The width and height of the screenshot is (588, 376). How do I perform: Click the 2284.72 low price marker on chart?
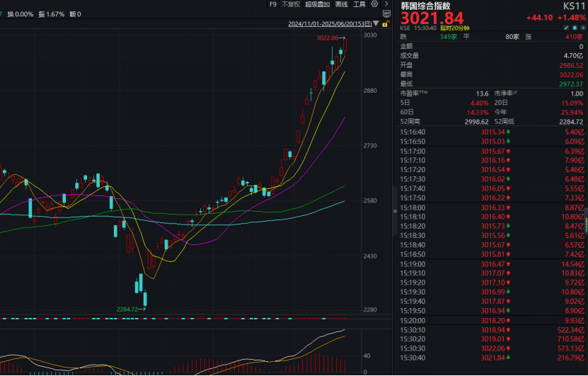point(128,309)
